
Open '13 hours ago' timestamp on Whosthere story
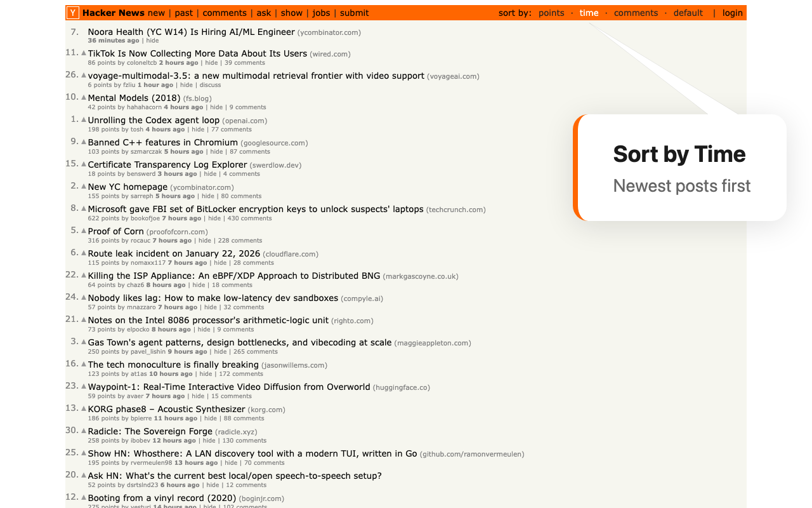click(x=196, y=463)
